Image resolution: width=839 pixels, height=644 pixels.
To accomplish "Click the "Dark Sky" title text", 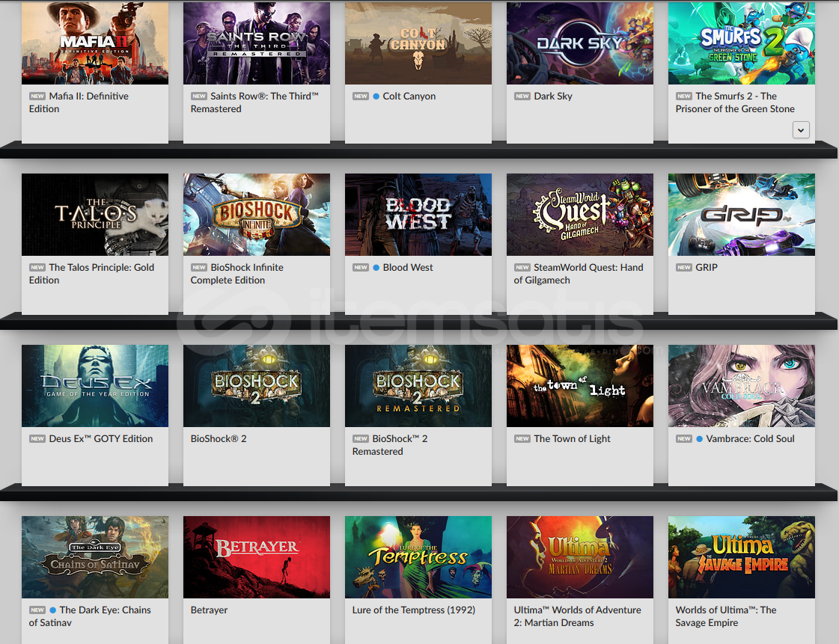I will point(553,96).
